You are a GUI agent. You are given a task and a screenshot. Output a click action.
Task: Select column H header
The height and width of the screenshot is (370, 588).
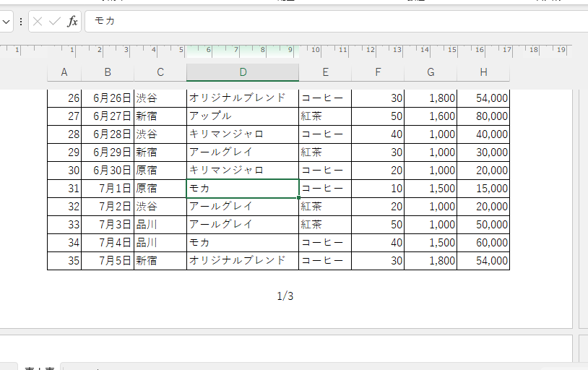point(483,72)
